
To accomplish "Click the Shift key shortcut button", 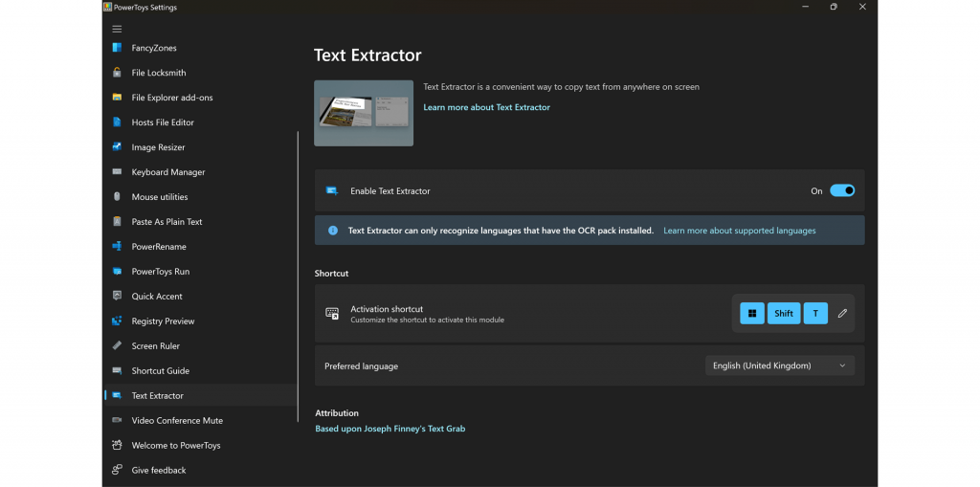I will [x=784, y=313].
